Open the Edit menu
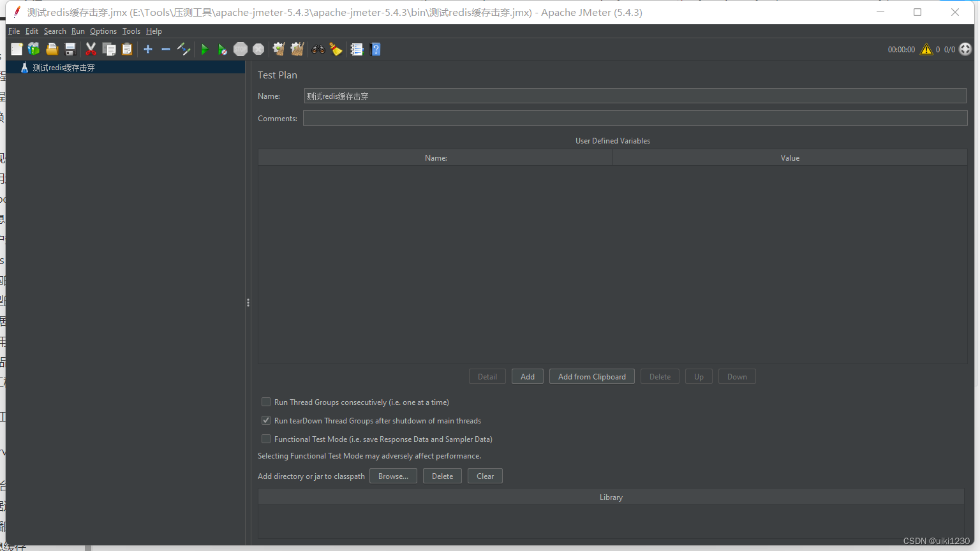The height and width of the screenshot is (551, 980). point(32,31)
